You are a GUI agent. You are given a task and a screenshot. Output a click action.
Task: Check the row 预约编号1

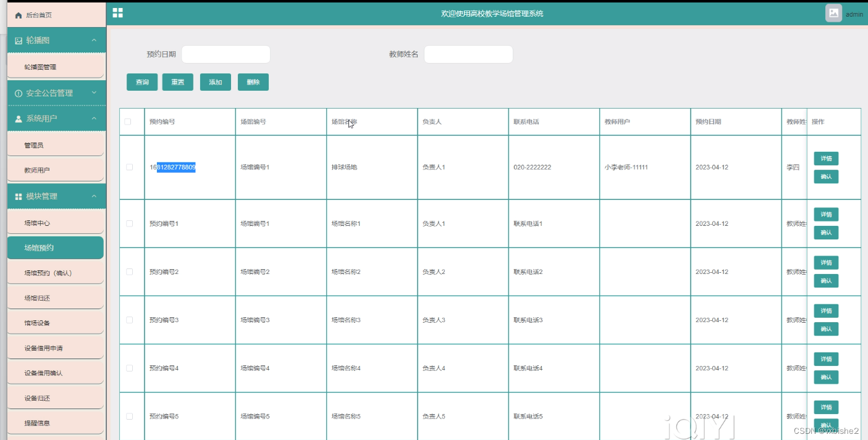click(x=129, y=223)
